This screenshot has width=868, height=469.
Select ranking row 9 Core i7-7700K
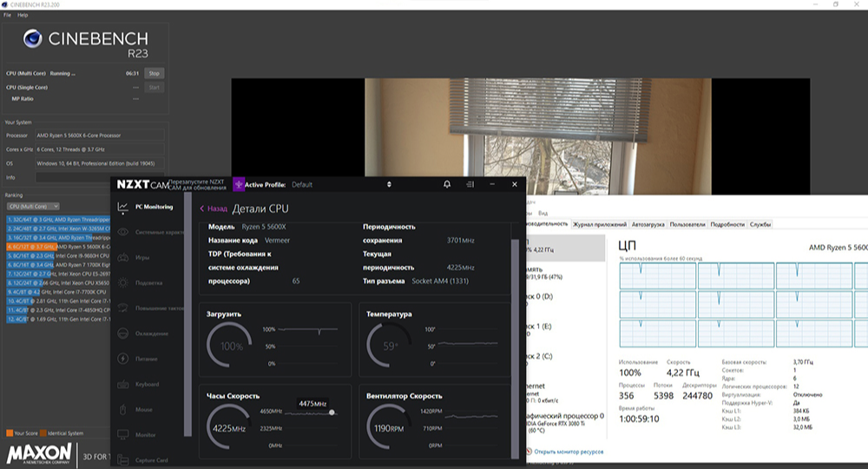tap(58, 292)
